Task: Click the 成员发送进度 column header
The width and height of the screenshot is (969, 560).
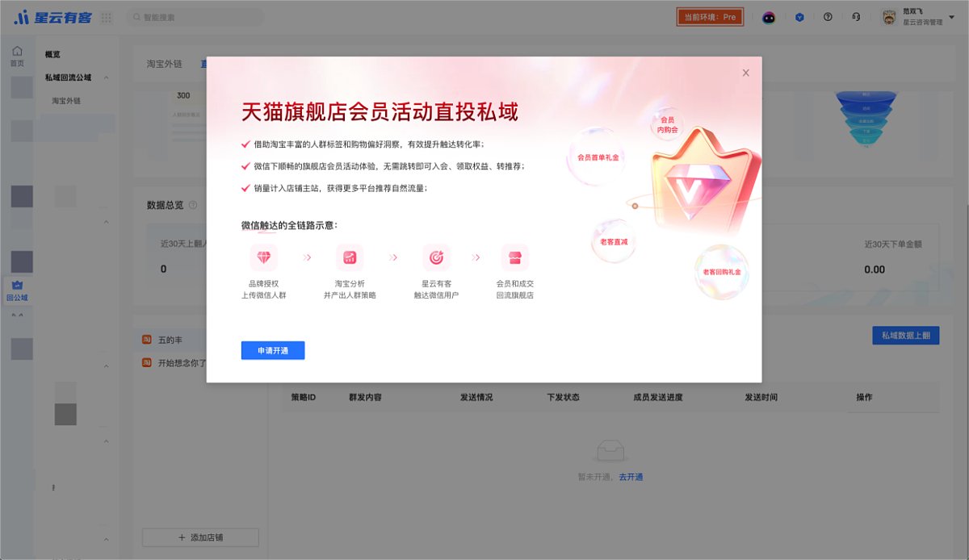Action: click(x=658, y=398)
